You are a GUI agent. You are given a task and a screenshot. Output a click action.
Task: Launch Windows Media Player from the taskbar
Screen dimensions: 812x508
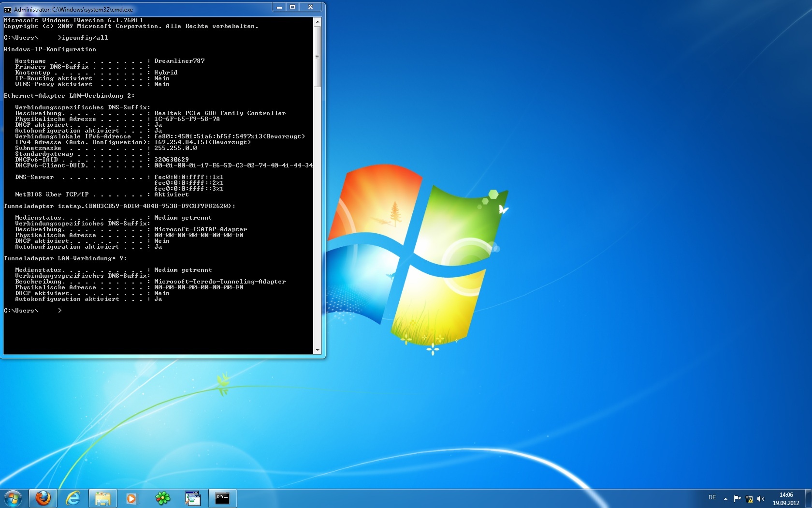coord(132,498)
